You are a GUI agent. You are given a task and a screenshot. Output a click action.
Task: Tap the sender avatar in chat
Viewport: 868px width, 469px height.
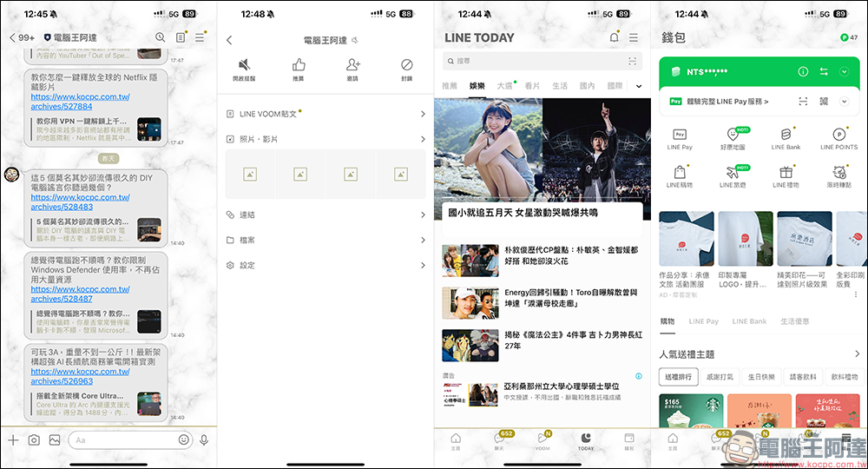coord(11,175)
